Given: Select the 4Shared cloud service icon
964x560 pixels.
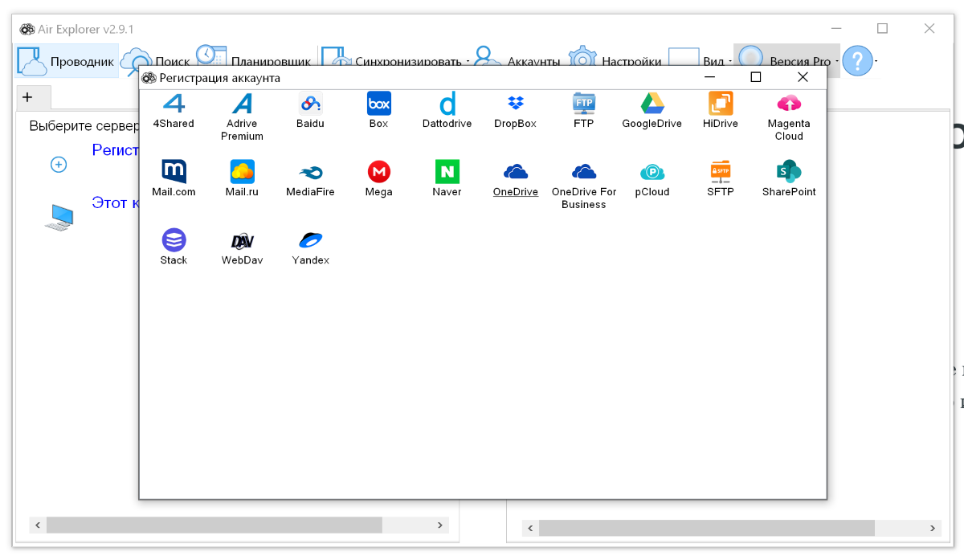Looking at the screenshot, I should [x=174, y=104].
